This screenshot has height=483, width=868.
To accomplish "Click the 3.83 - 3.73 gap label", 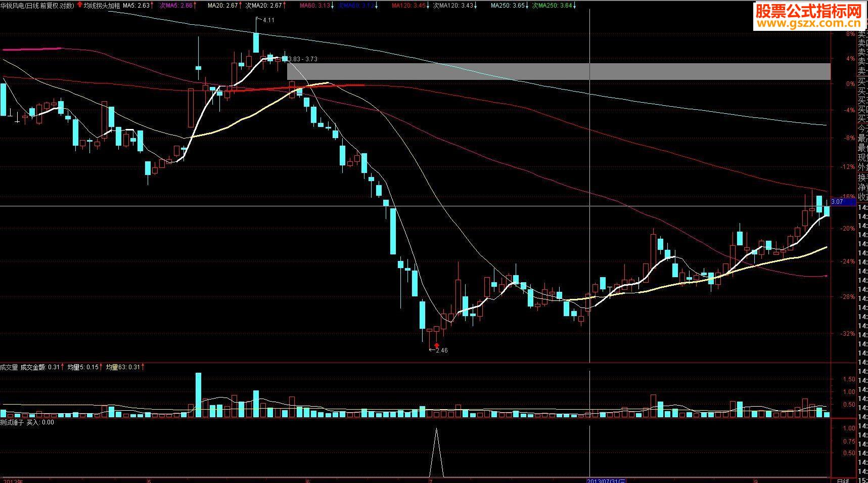I will tap(303, 59).
